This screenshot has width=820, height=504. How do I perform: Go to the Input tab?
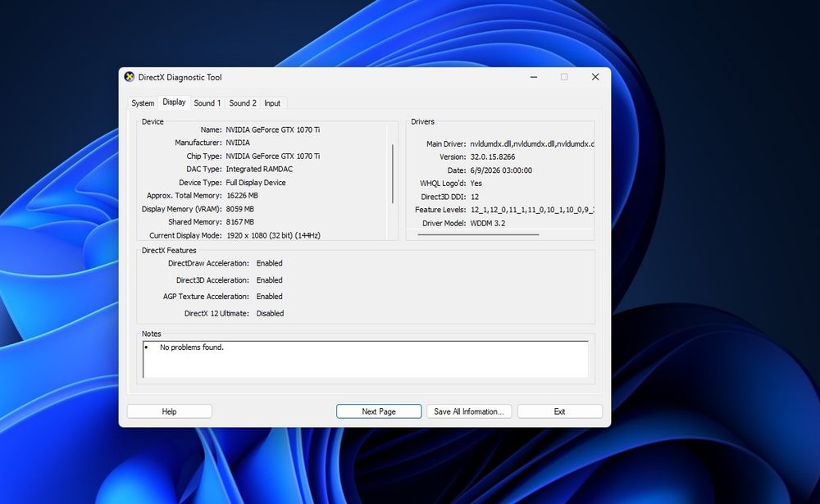272,103
